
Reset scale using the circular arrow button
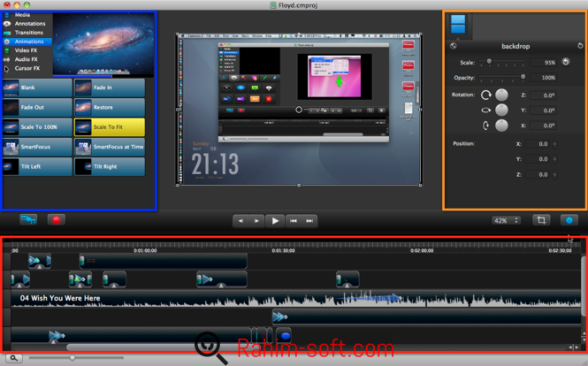point(566,62)
